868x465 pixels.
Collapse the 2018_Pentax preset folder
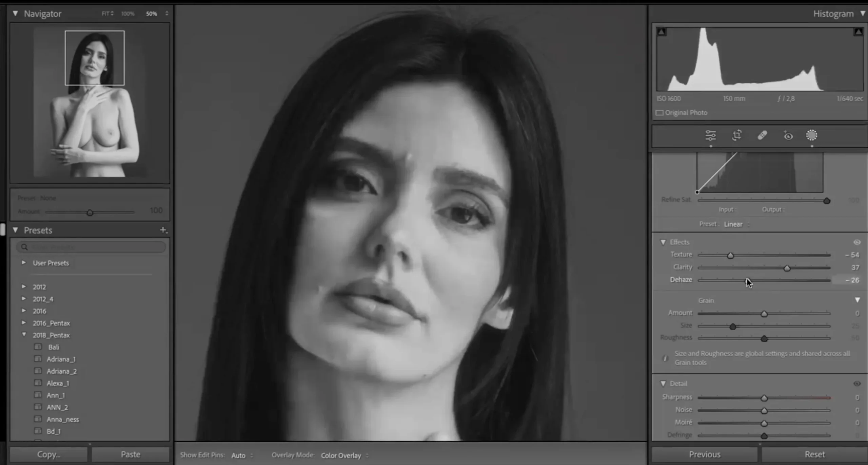coord(24,335)
